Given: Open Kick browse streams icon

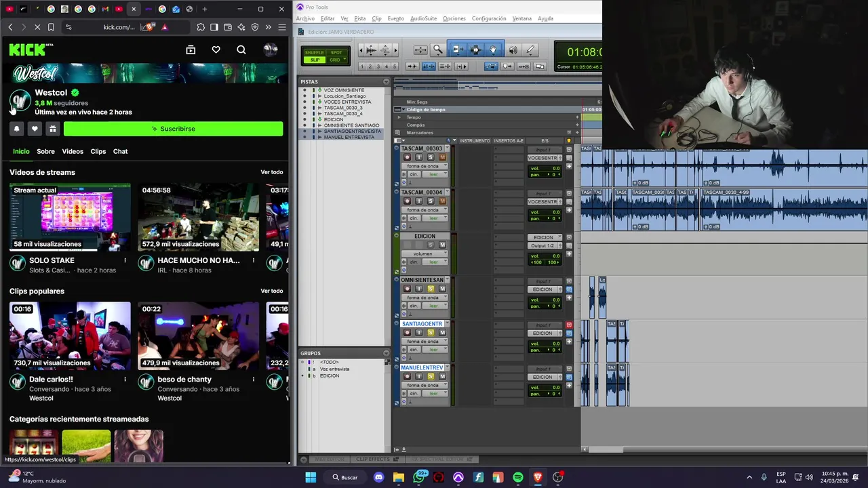Looking at the screenshot, I should pos(191,49).
